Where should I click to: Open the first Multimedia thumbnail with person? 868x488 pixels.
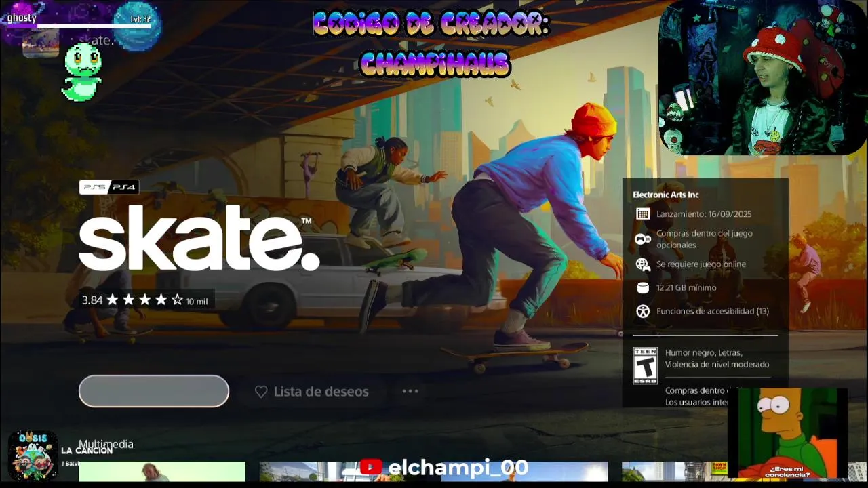pyautogui.click(x=162, y=472)
